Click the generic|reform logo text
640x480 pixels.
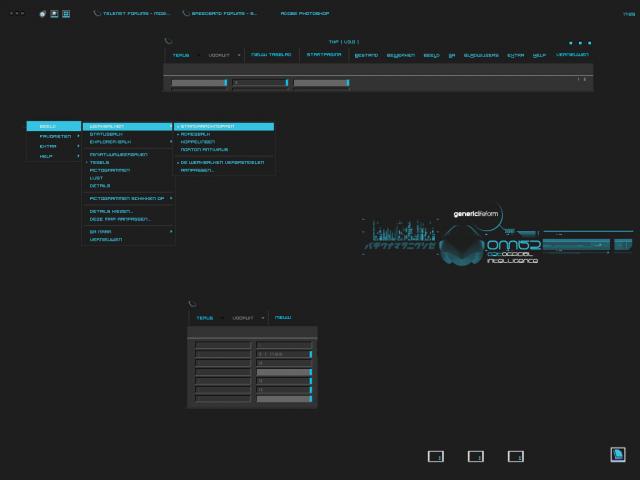click(x=476, y=214)
